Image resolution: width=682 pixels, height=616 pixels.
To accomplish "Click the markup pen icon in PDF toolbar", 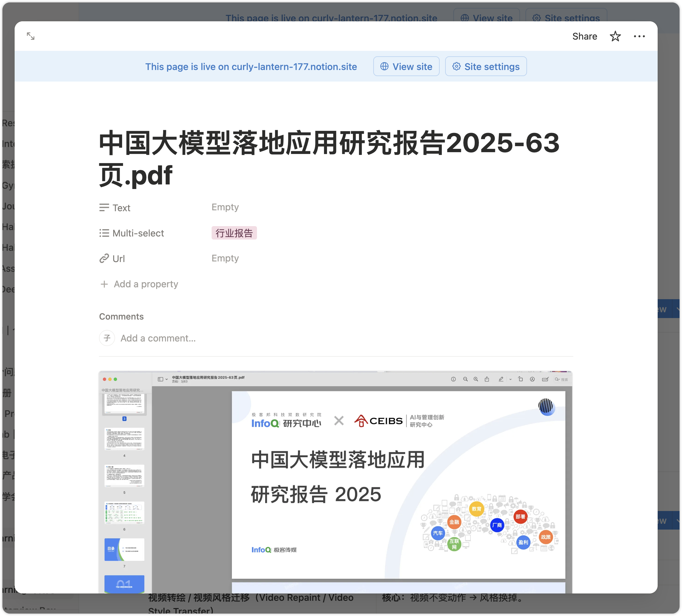I will [501, 379].
